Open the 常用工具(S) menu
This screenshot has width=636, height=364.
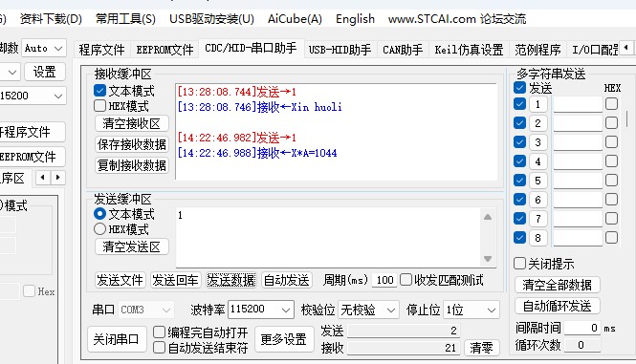point(125,19)
